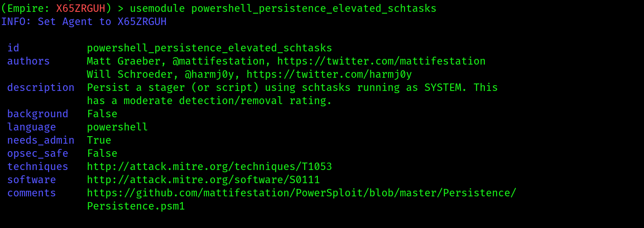Image resolution: width=644 pixels, height=228 pixels.
Task: Click the MITRE techniques T1053 link
Action: click(x=210, y=166)
